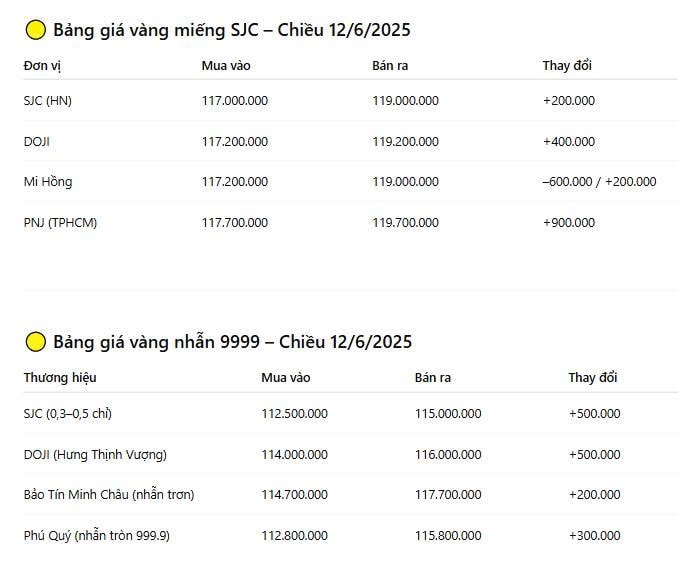Select the SJC (0,3–0,5 chỉ) row label
The image size is (678, 574).
(x=67, y=414)
